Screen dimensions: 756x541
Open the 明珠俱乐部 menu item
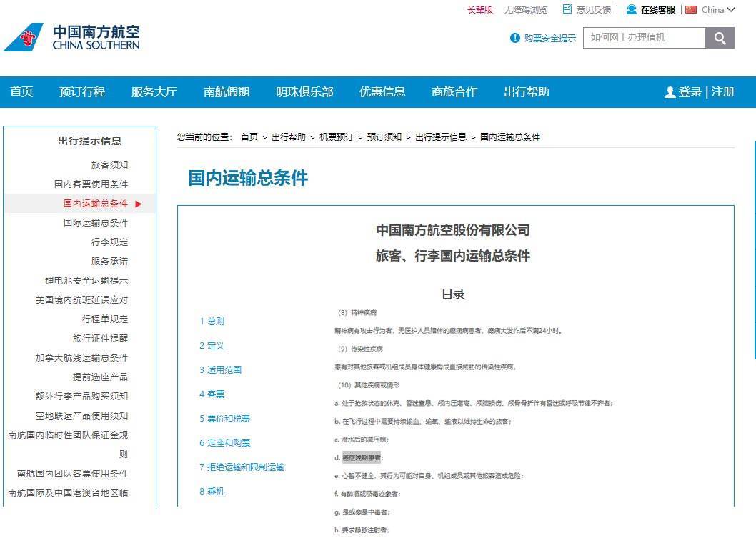[x=304, y=92]
